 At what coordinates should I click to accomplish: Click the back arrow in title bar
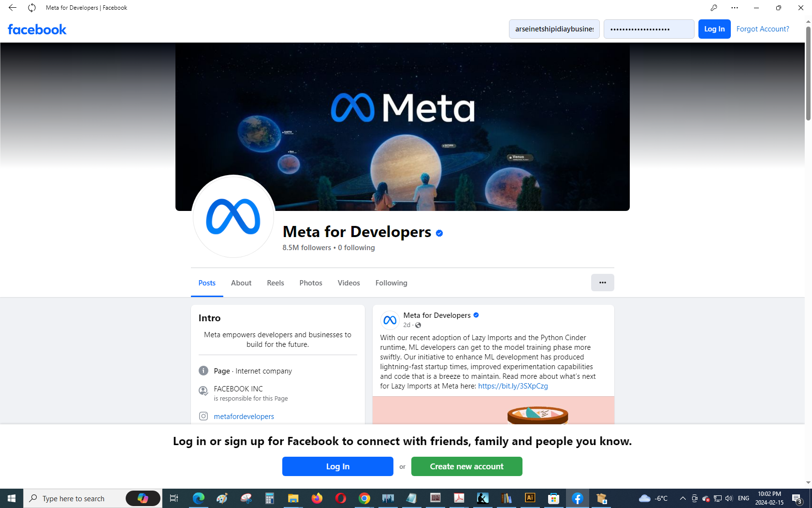(x=13, y=8)
